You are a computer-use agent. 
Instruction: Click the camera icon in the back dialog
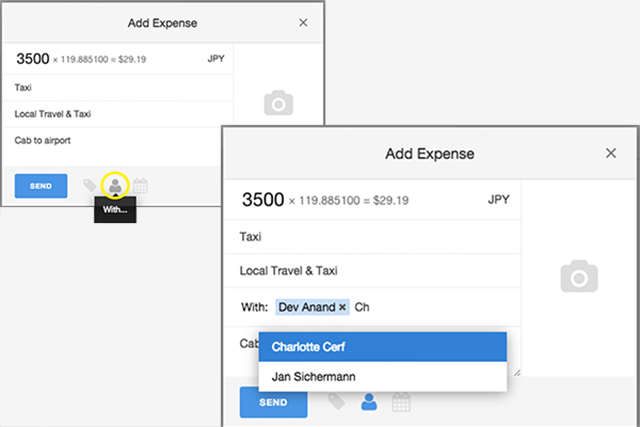tap(278, 102)
